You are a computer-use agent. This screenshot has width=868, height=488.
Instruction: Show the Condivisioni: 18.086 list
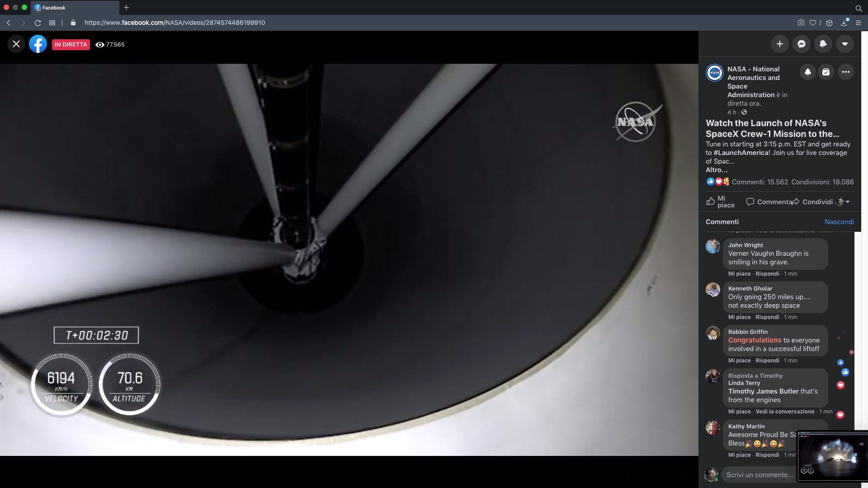822,182
